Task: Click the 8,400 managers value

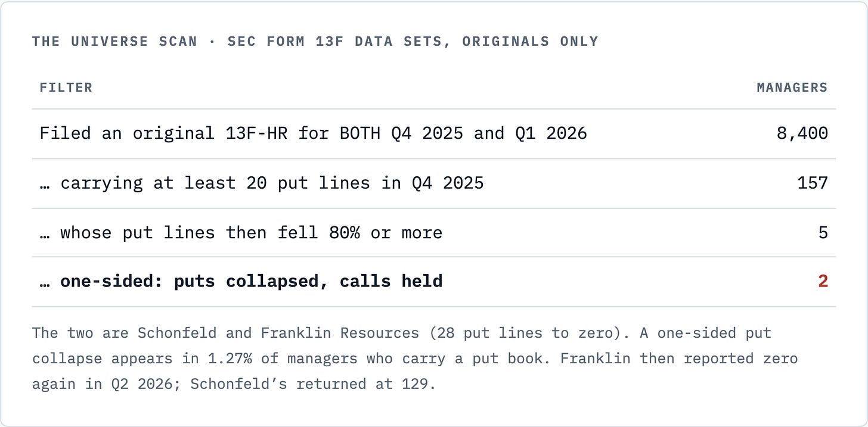Action: point(802,133)
